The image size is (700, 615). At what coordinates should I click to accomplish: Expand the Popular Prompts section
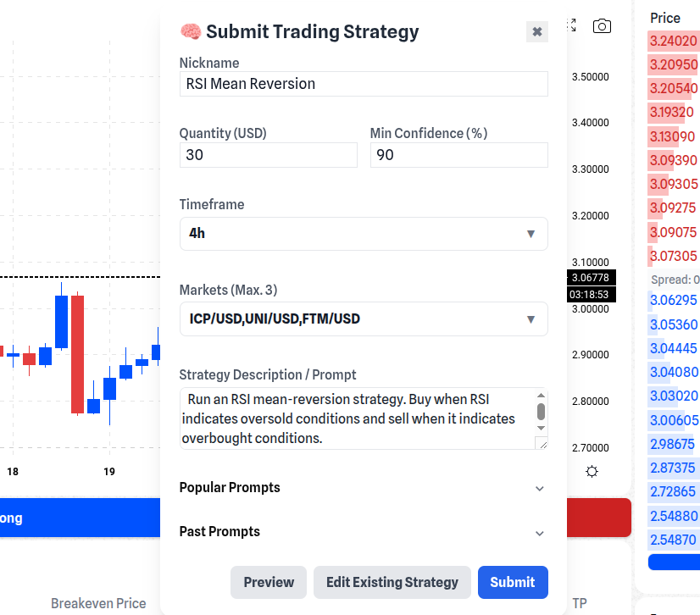(363, 489)
